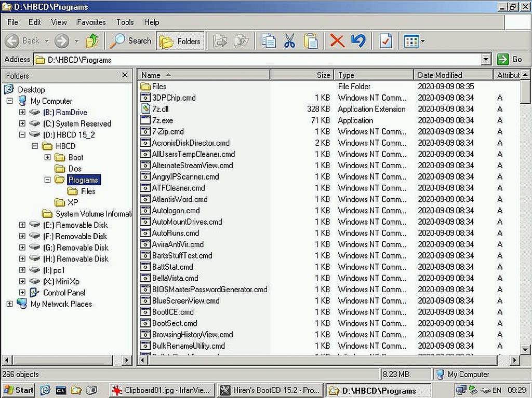Image resolution: width=532 pixels, height=398 pixels.
Task: Expand the (B:) RamDrive node
Action: click(22, 112)
